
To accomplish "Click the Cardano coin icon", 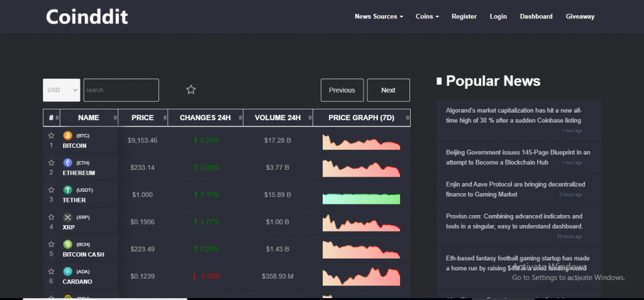I will coord(68,271).
